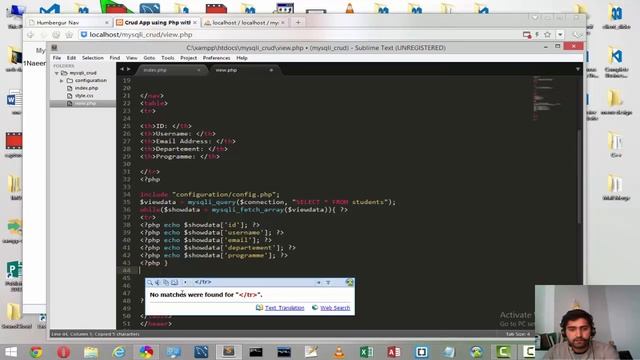Click the Tab Size indicator in status bar
This screenshot has height=360, width=640.
pyautogui.click(x=518, y=334)
